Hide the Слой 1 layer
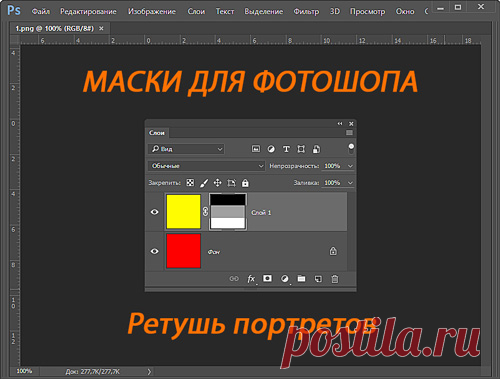This screenshot has height=379, width=500. (155, 212)
